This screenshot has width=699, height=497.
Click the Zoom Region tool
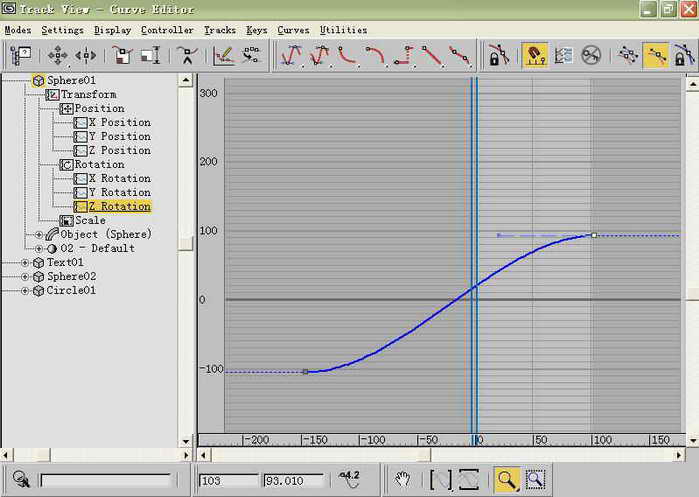[x=535, y=480]
